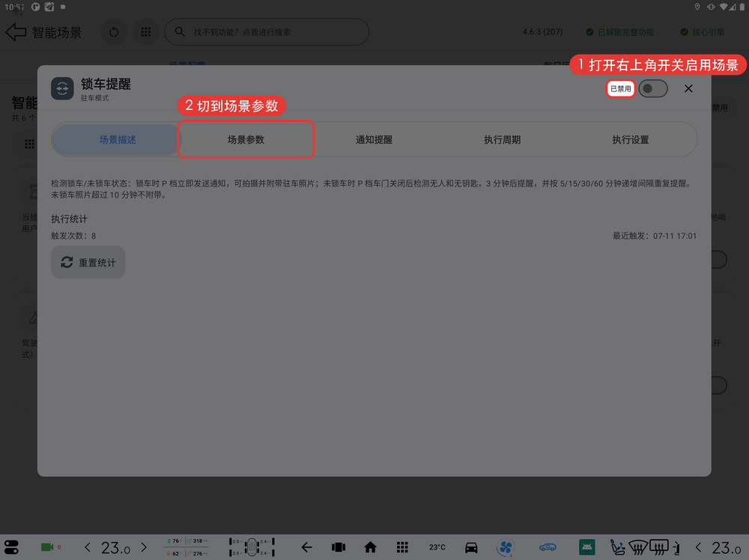Viewport: 749px width, 560px height.
Task: Switch to the 场景参数 tab
Action: [x=246, y=140]
